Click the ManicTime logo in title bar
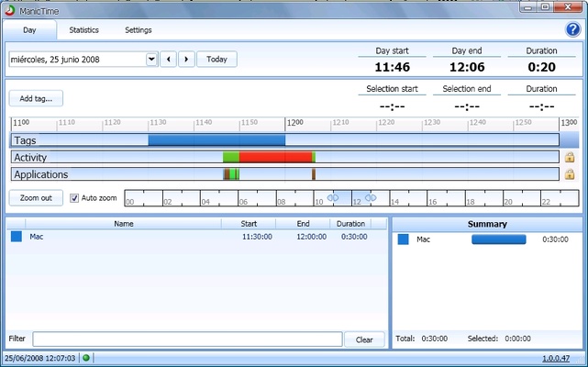 (x=10, y=10)
